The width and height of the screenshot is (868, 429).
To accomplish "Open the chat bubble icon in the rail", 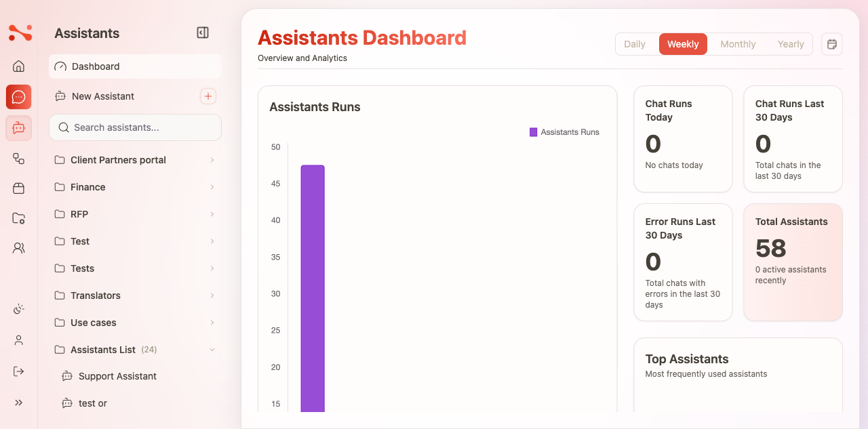I will 19,97.
